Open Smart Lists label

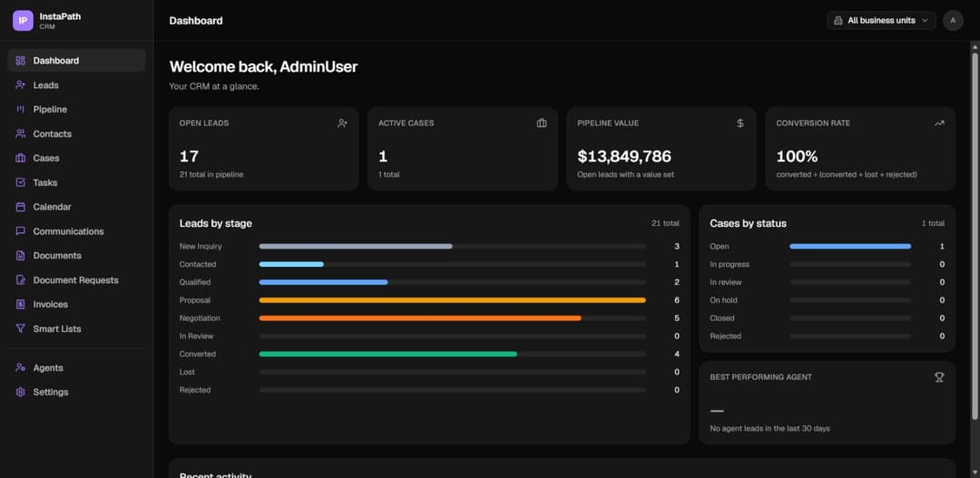click(x=57, y=328)
